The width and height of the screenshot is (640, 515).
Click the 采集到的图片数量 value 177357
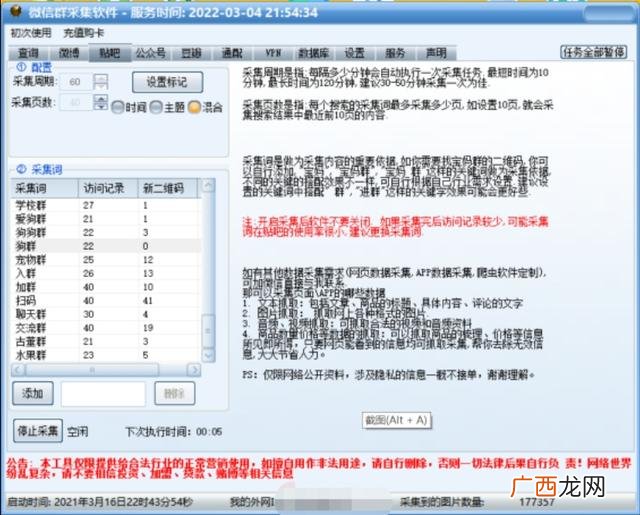click(x=537, y=502)
